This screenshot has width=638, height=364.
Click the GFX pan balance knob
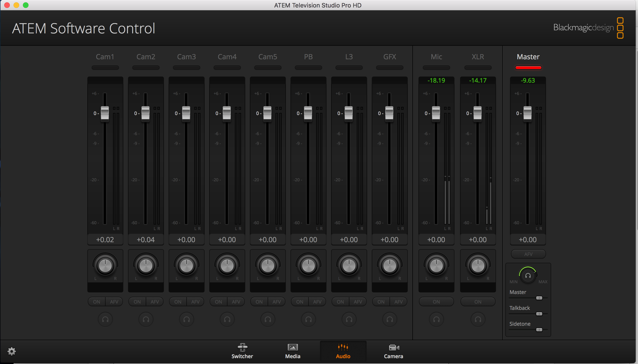390,266
